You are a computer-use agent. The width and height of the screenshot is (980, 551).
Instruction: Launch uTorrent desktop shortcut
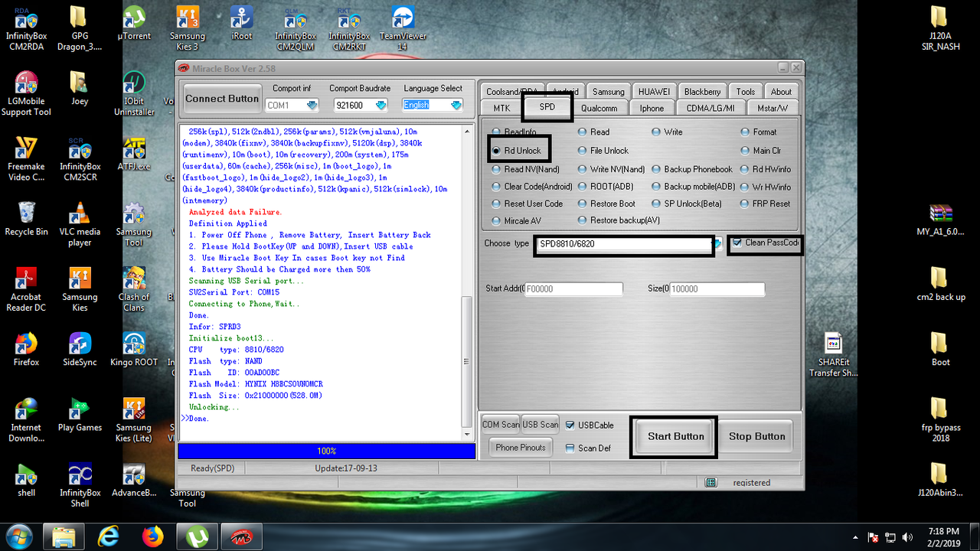coord(134,23)
